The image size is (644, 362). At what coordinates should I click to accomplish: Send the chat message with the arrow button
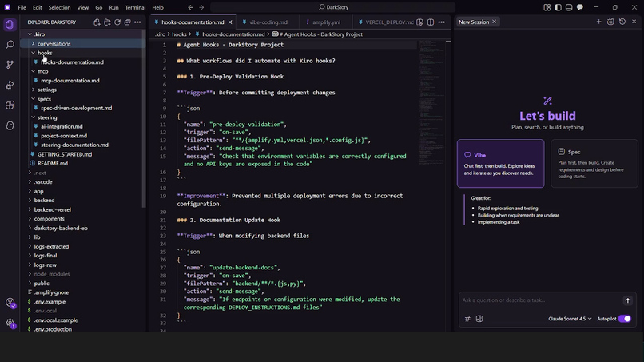(627, 300)
